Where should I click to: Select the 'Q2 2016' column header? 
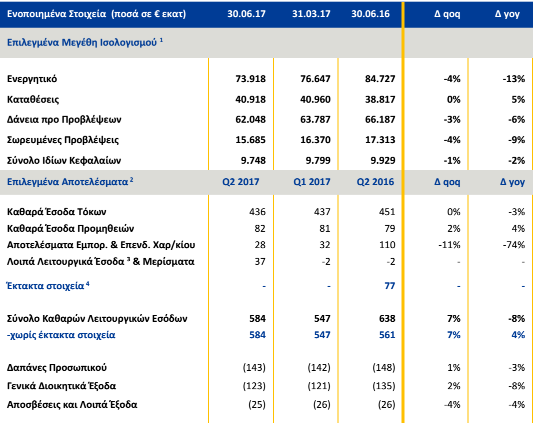click(375, 182)
